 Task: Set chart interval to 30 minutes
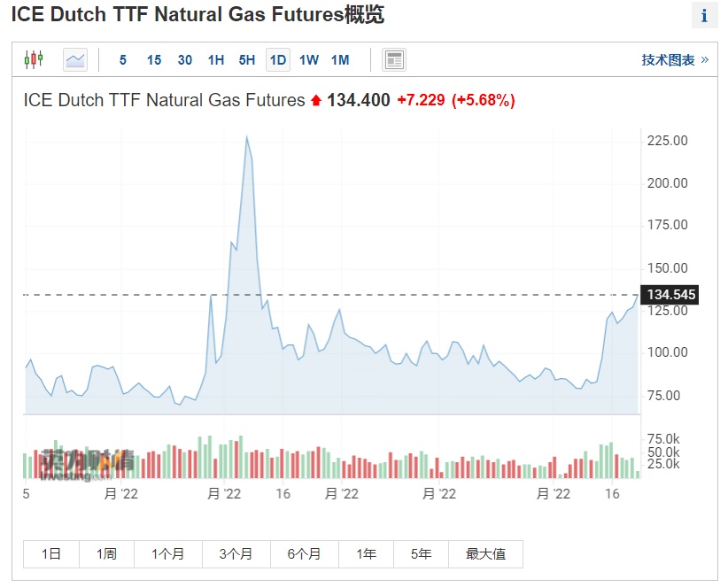185,60
